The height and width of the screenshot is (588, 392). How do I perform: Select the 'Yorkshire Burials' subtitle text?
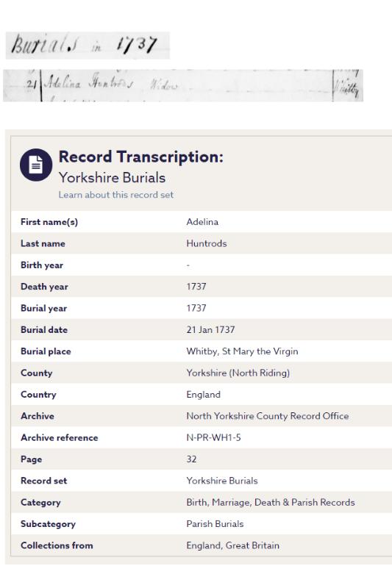coord(113,178)
